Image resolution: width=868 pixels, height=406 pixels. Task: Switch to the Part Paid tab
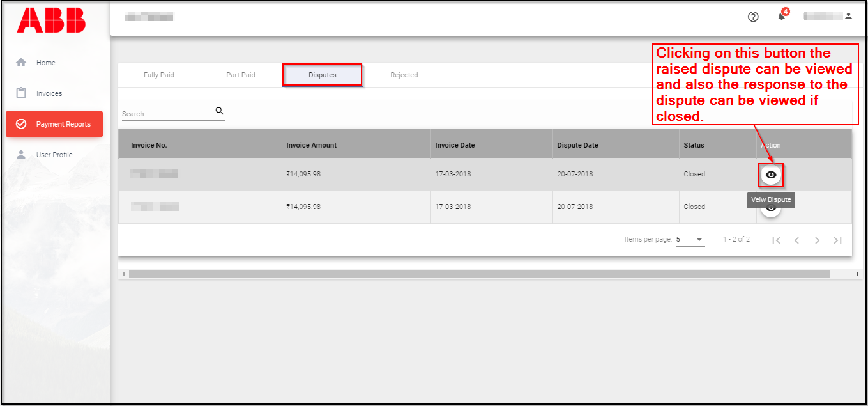coord(241,75)
